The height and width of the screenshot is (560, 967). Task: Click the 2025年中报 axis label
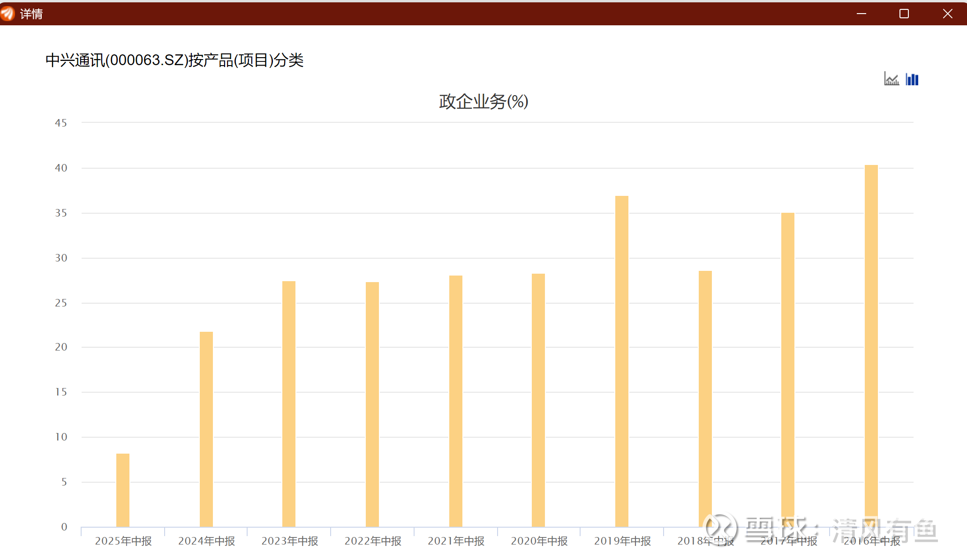pyautogui.click(x=123, y=541)
